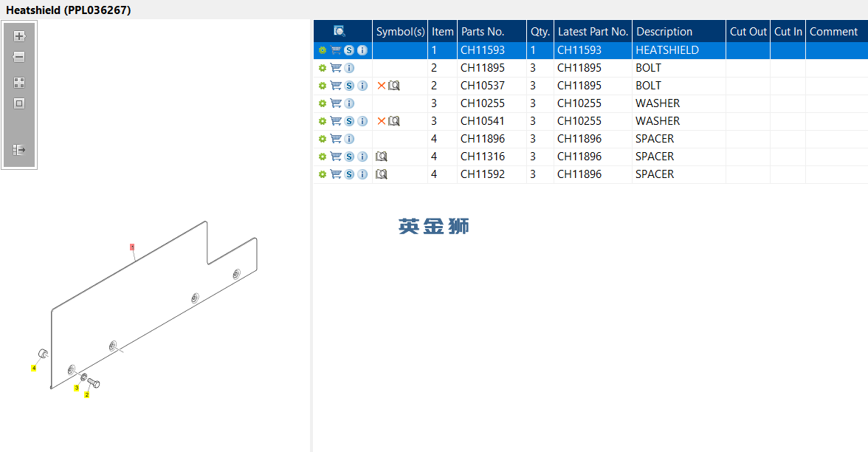Select callout 3 near the washer
The width and height of the screenshot is (868, 452).
(77, 388)
